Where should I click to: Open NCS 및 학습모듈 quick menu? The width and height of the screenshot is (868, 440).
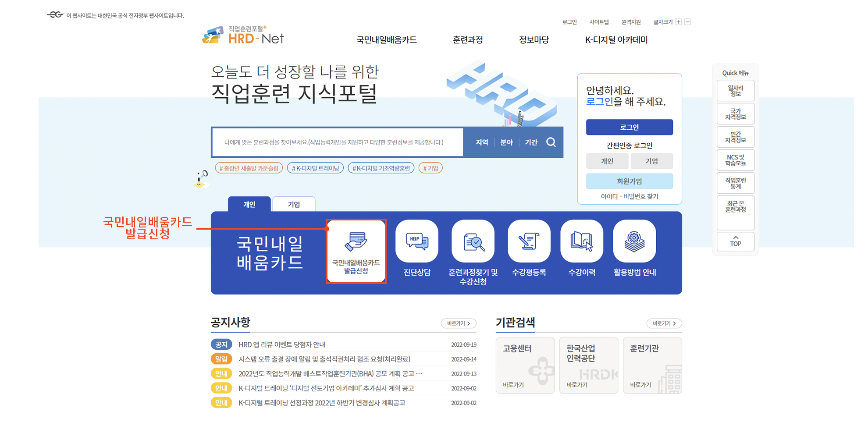736,160
